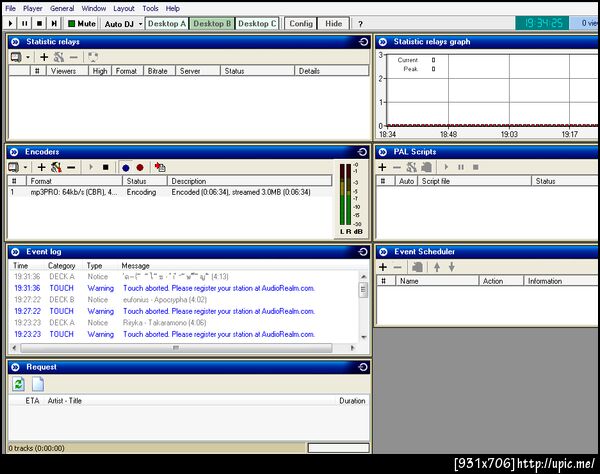This screenshot has width=600, height=474.
Task: Switch to Desktop A
Action: (167, 24)
